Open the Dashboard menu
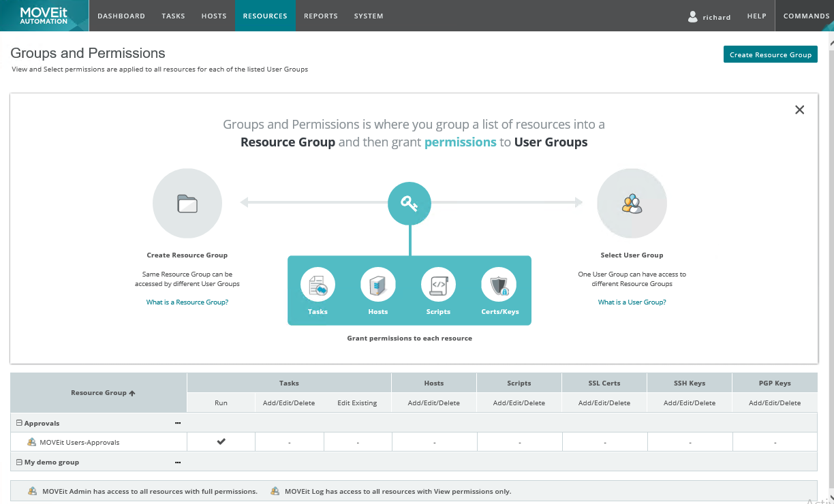 (121, 16)
